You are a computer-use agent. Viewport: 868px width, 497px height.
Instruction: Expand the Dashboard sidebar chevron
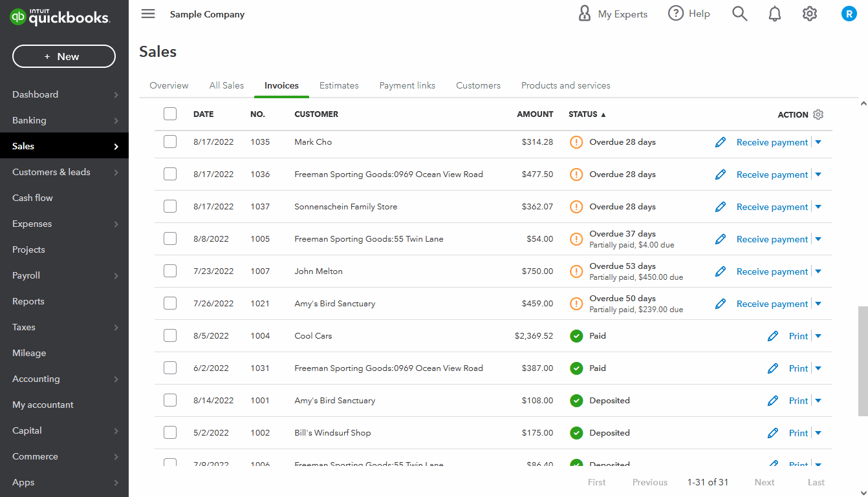pyautogui.click(x=116, y=95)
